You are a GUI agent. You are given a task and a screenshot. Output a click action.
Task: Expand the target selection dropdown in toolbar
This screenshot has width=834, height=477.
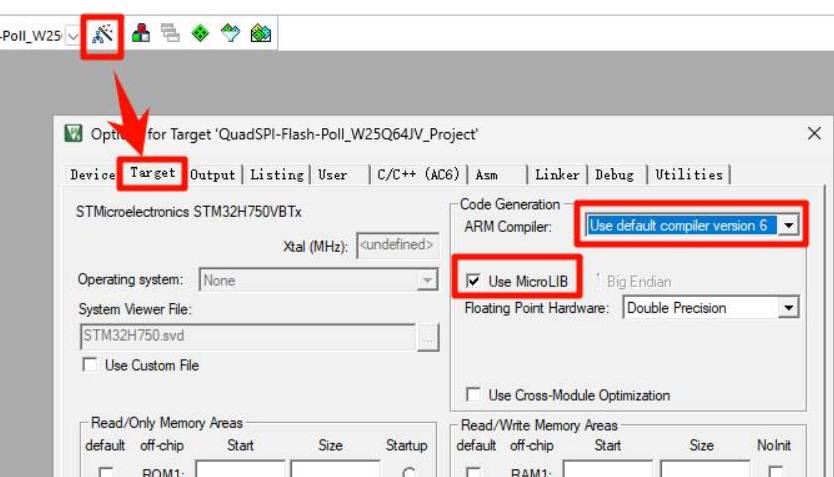click(73, 36)
